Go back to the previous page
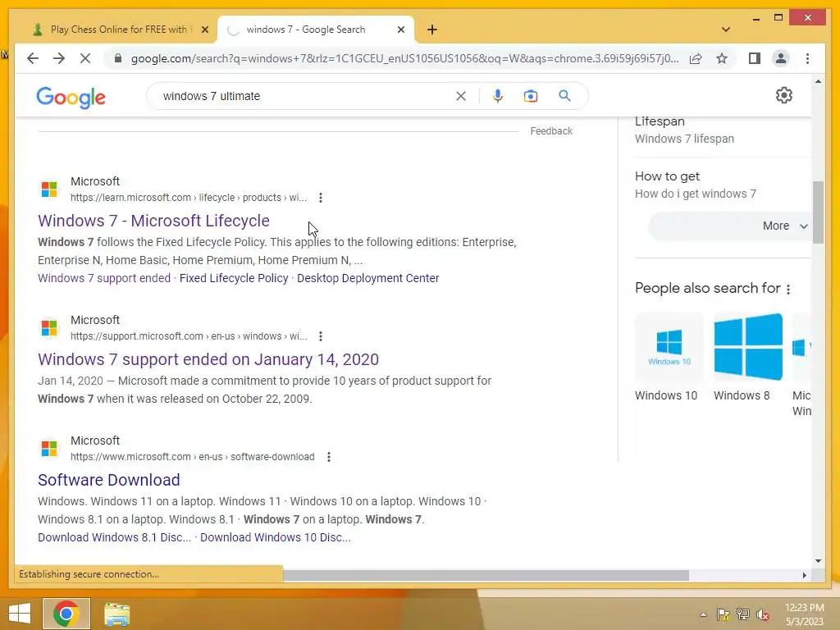 33,58
